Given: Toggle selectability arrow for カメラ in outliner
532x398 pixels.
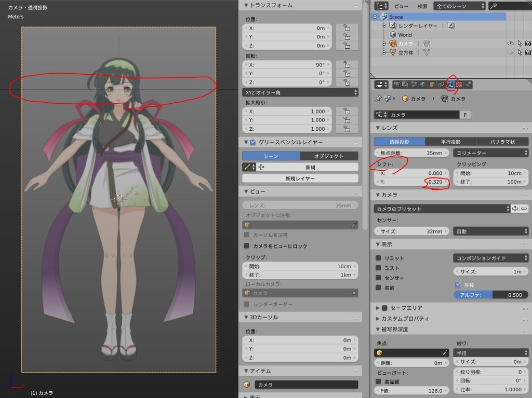Looking at the screenshot, I should click(x=520, y=44).
